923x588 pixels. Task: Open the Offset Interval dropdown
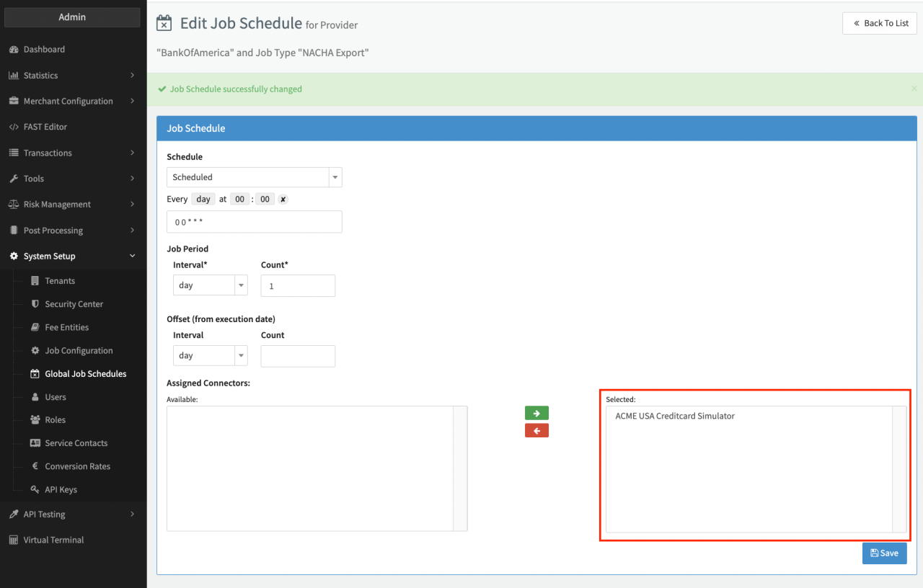coord(210,356)
